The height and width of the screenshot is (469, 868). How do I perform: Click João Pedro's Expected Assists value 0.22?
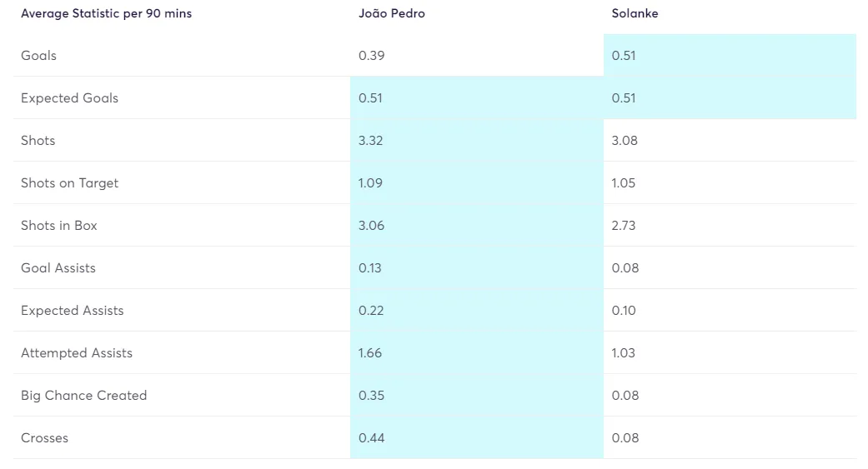tap(371, 310)
